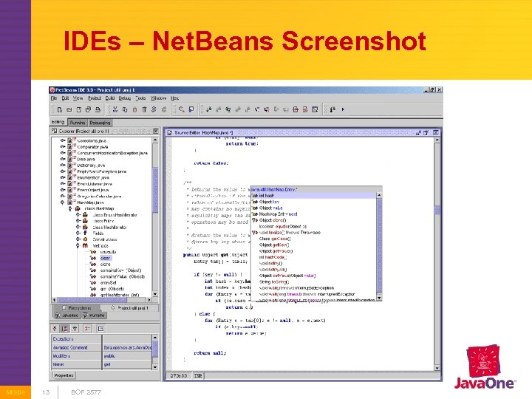The image size is (532, 399).
Task: Expand the Fields node
Action: click(x=78, y=233)
